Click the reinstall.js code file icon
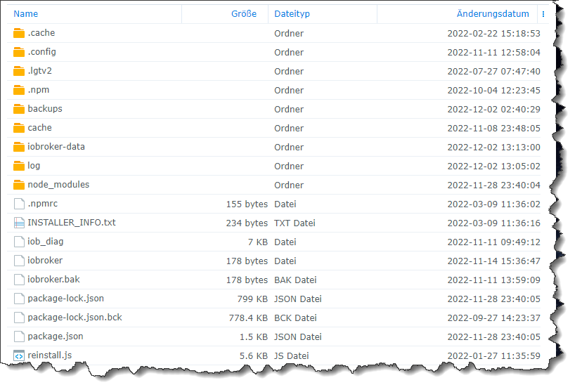582x392 pixels. [x=19, y=355]
